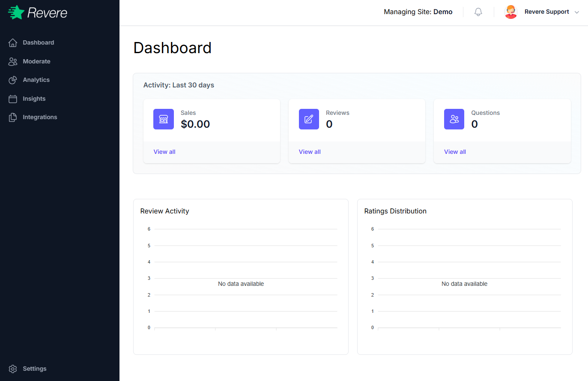Click the chevron beside the user avatar
Screen dimensions: 588x381
pyautogui.click(x=577, y=12)
